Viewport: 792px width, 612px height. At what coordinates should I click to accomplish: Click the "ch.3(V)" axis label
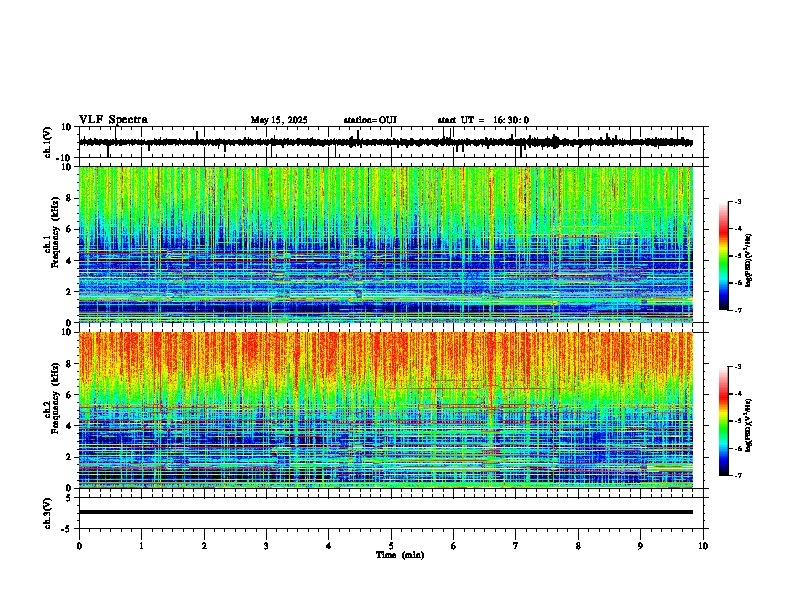tap(48, 513)
